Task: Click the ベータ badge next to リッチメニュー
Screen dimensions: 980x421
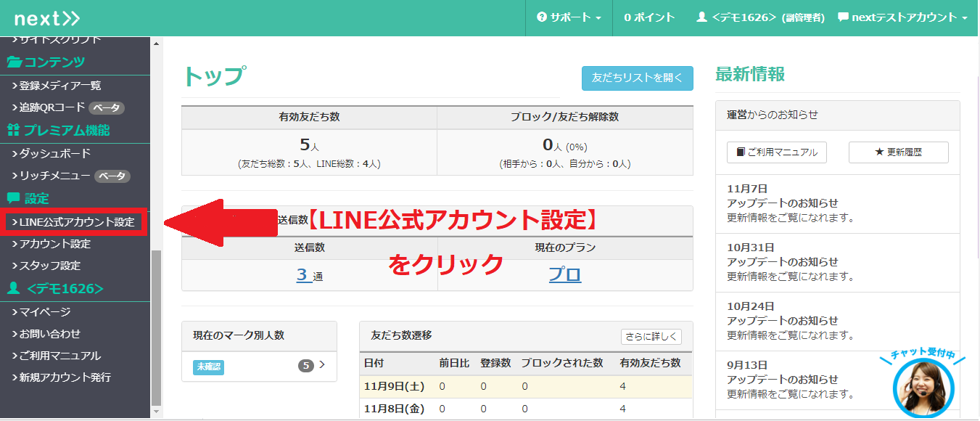Action: [x=113, y=176]
